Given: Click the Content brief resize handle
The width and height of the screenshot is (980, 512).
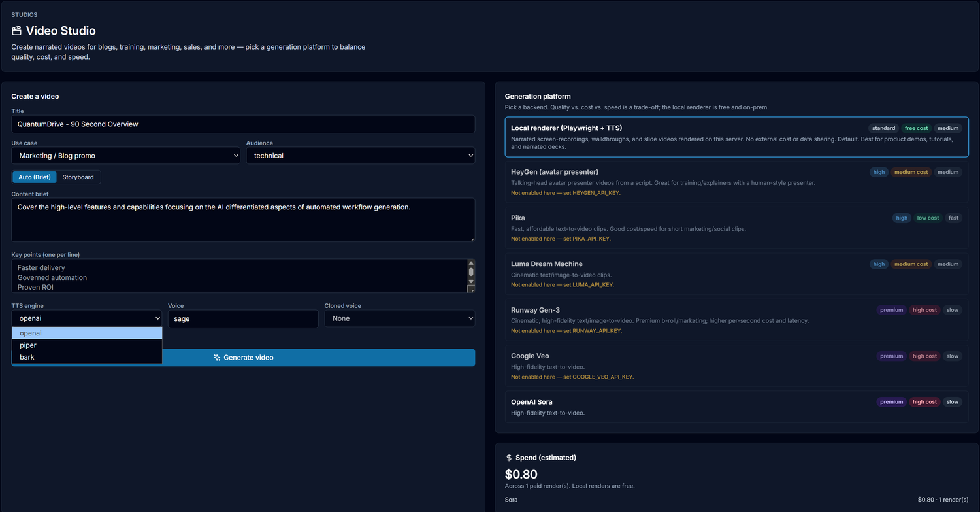Looking at the screenshot, I should 471,238.
